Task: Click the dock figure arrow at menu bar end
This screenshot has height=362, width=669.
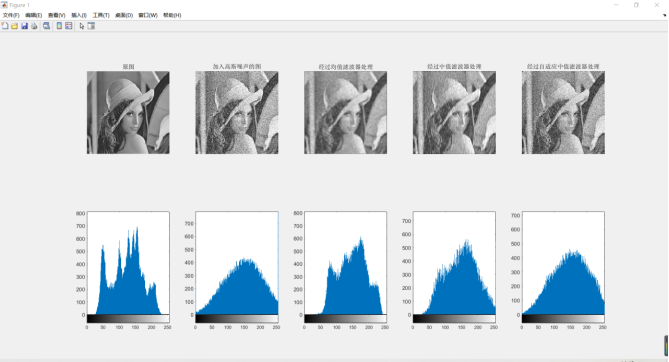Action: 664,15
